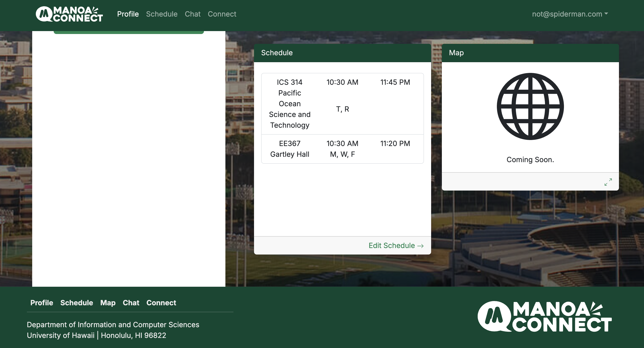Open the not@spiderman.com account dropdown
Screen dimensions: 644x348
coord(570,14)
